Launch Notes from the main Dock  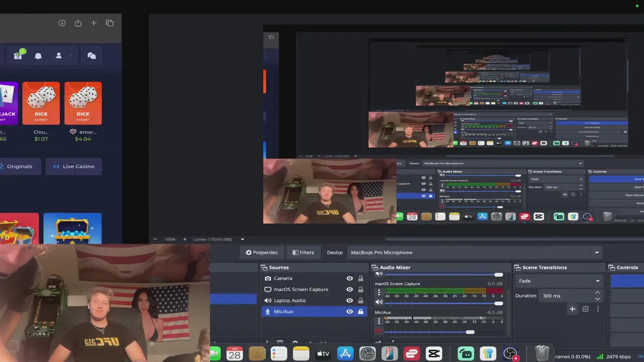coord(301,354)
